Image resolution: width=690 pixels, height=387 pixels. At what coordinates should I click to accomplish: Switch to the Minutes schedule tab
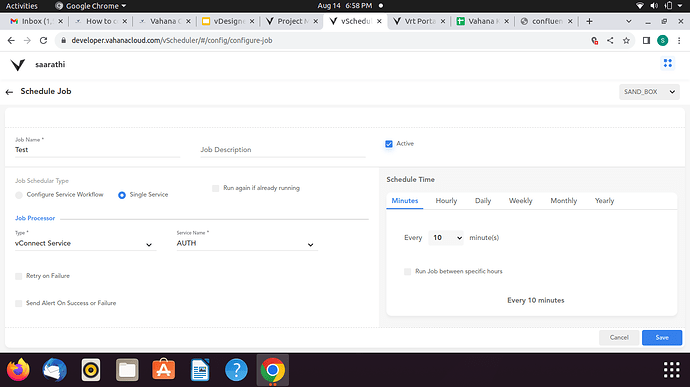click(405, 201)
